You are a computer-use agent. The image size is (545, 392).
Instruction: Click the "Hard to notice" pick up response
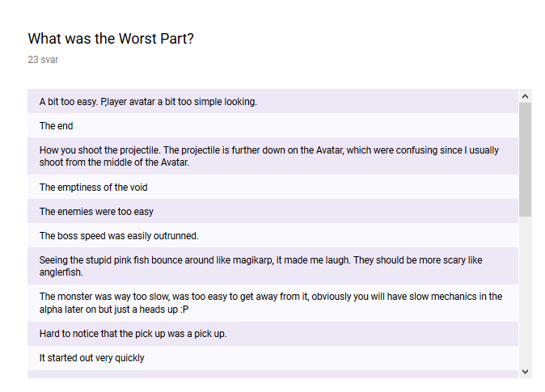[133, 334]
